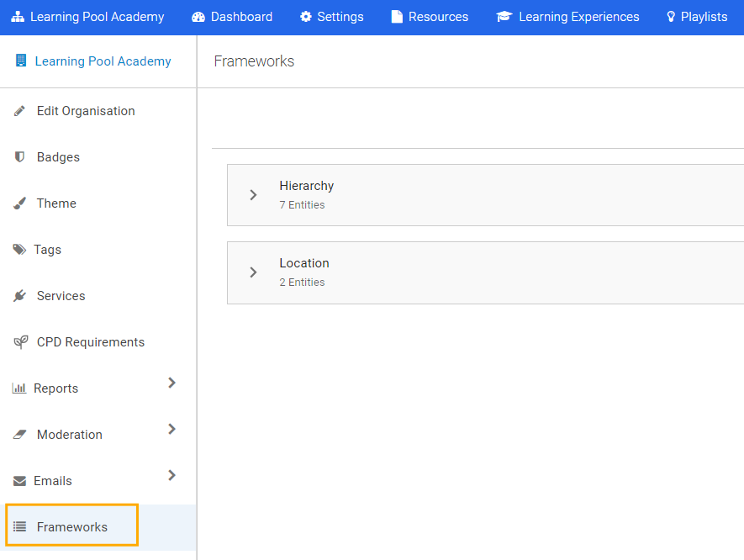Click the eraser icon next to Moderation
Image resolution: width=744 pixels, height=560 pixels.
[18, 434]
